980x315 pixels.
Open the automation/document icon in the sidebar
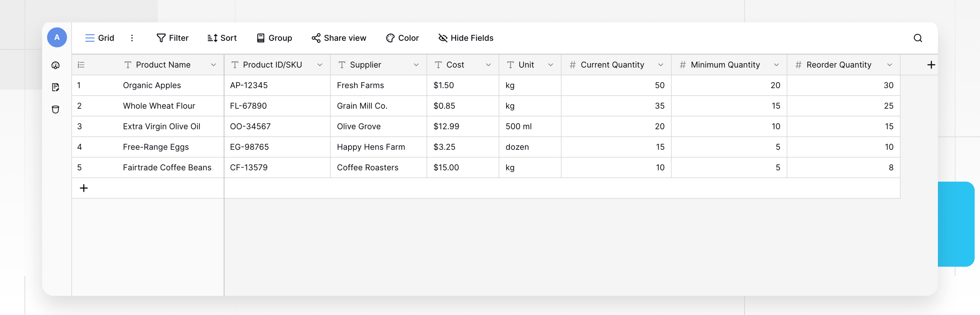tap(56, 87)
